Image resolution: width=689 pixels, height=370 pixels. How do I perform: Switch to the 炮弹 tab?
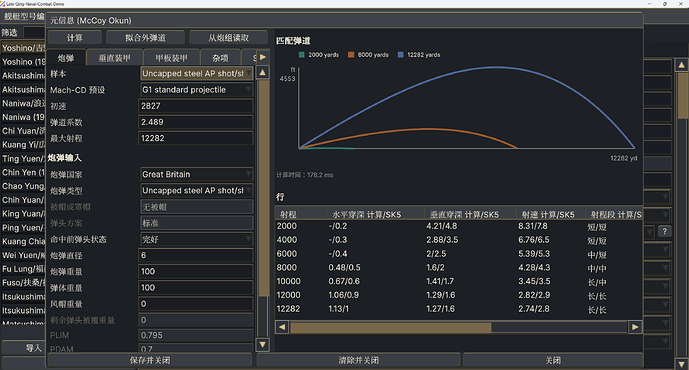[66, 58]
